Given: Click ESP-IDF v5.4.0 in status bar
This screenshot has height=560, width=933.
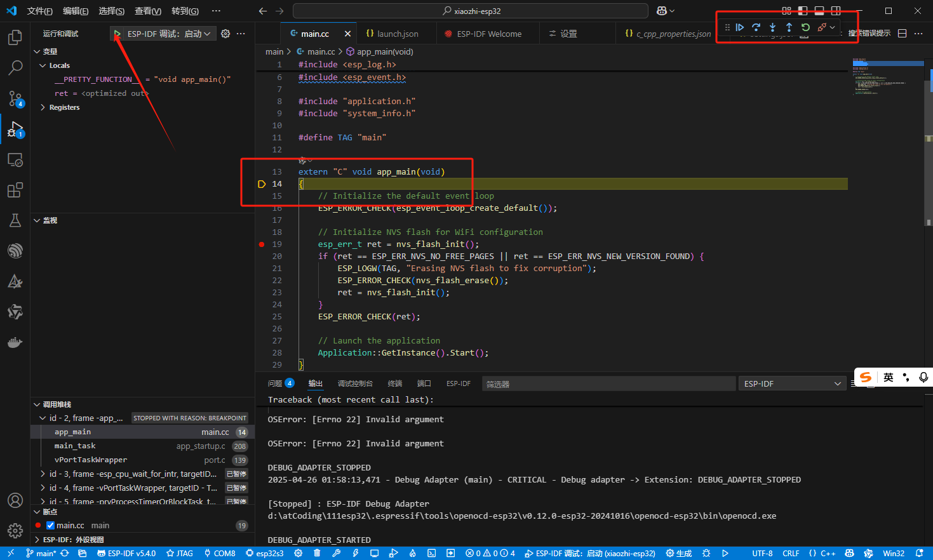Looking at the screenshot, I should pos(126,554).
